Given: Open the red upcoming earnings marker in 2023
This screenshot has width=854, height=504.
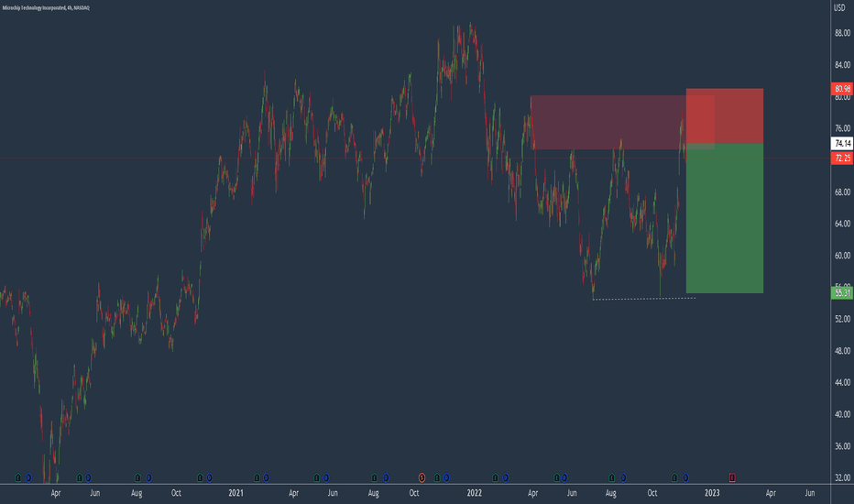Looking at the screenshot, I should pos(732,477).
